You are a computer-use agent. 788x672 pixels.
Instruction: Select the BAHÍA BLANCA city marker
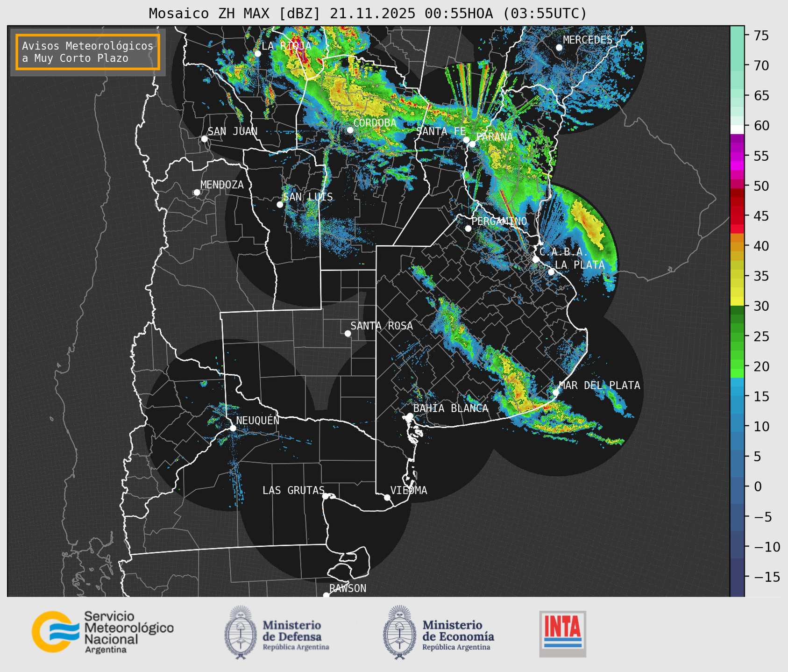click(410, 416)
